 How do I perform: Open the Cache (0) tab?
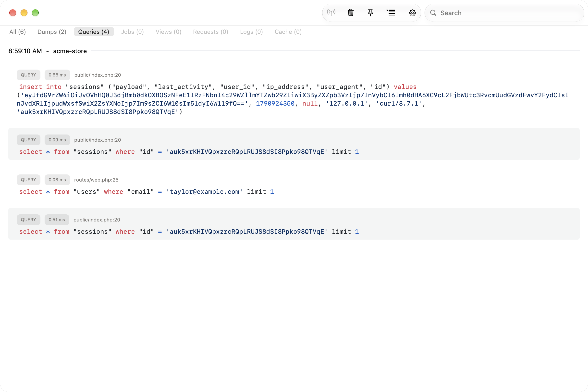(x=288, y=32)
